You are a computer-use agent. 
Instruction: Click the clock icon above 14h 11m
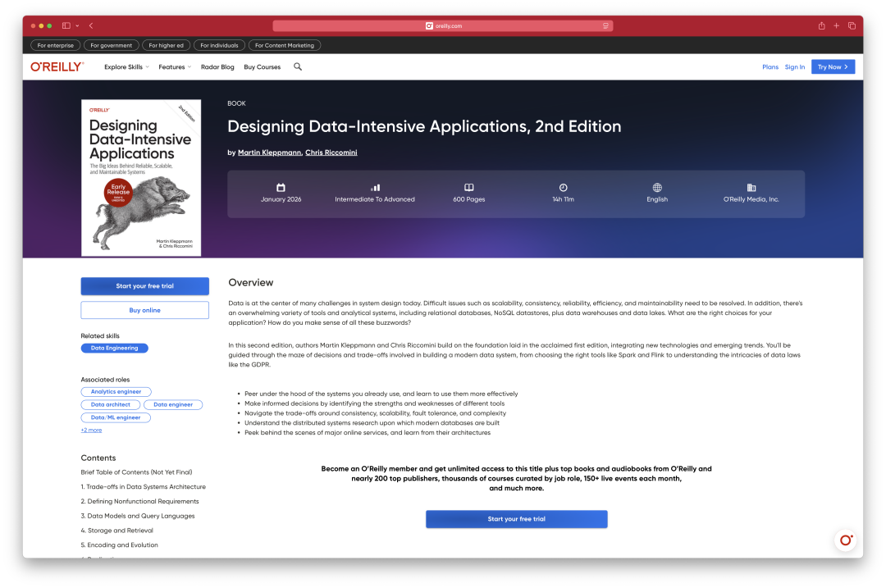[564, 188]
